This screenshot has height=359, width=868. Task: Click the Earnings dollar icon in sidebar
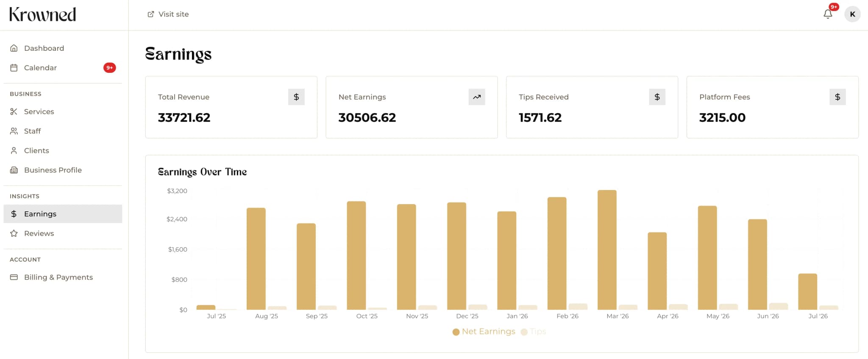point(14,214)
